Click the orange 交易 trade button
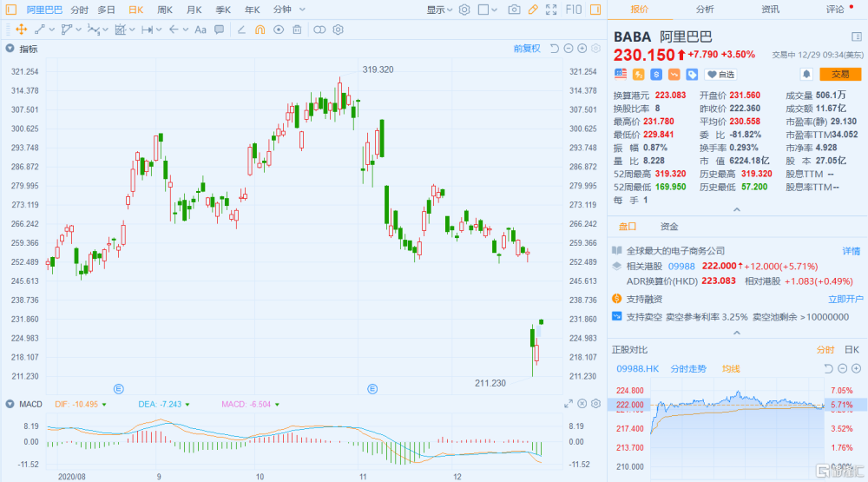Image resolution: width=868 pixels, height=482 pixels. point(839,74)
